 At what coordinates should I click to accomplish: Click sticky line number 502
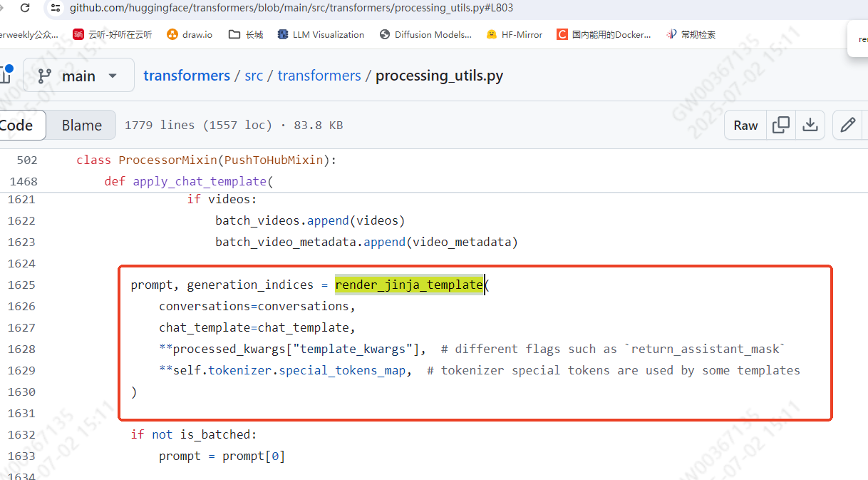click(x=26, y=160)
